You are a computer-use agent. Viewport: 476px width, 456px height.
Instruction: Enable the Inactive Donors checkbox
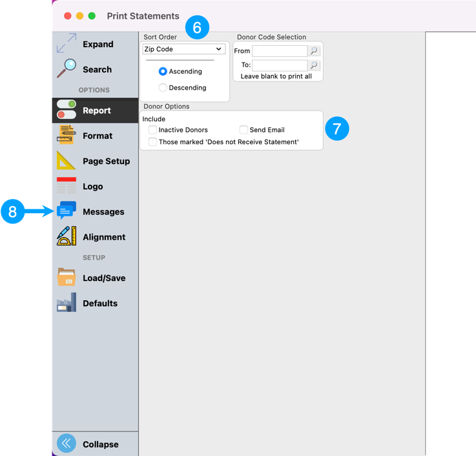point(153,130)
